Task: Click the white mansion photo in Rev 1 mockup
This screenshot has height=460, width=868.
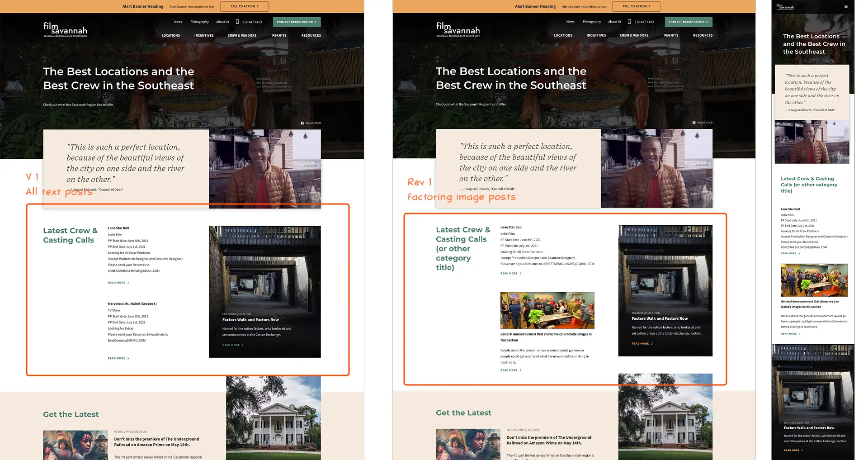Action: (x=665, y=417)
